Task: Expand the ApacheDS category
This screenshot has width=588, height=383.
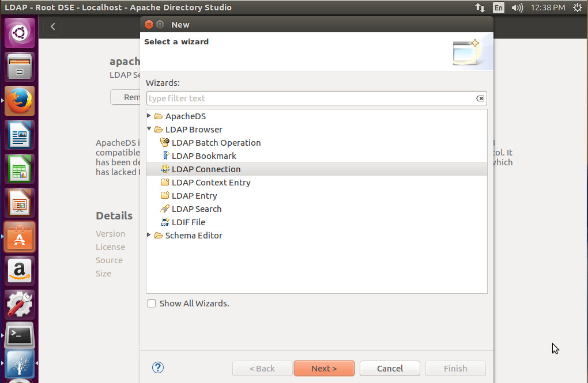Action: 149,116
